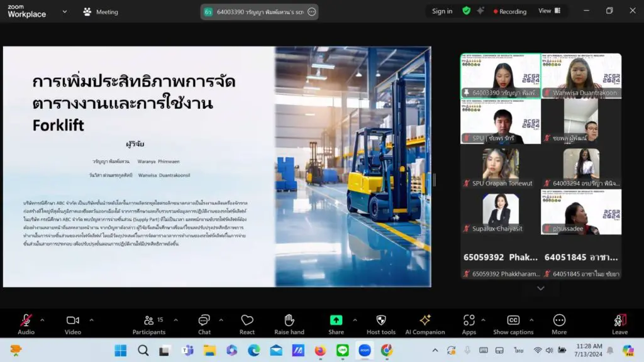Image resolution: width=644 pixels, height=362 pixels.
Task: Open screen share options ellipsis
Action: (x=312, y=12)
